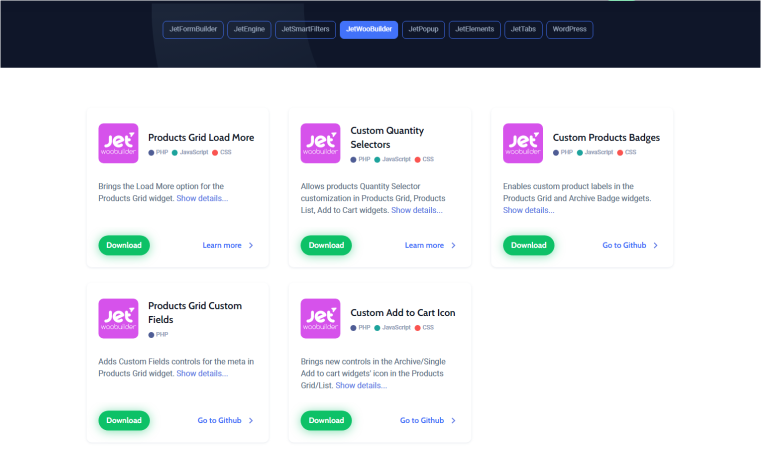Open the JetElements tab
Viewport: 761px width, 451px height.
coord(475,29)
